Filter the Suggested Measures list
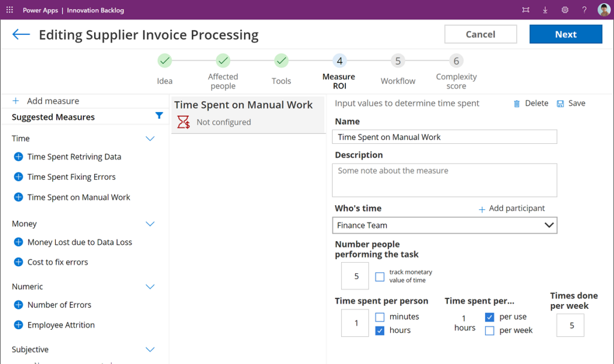Screen dimensions: 614x364 [x=159, y=116]
